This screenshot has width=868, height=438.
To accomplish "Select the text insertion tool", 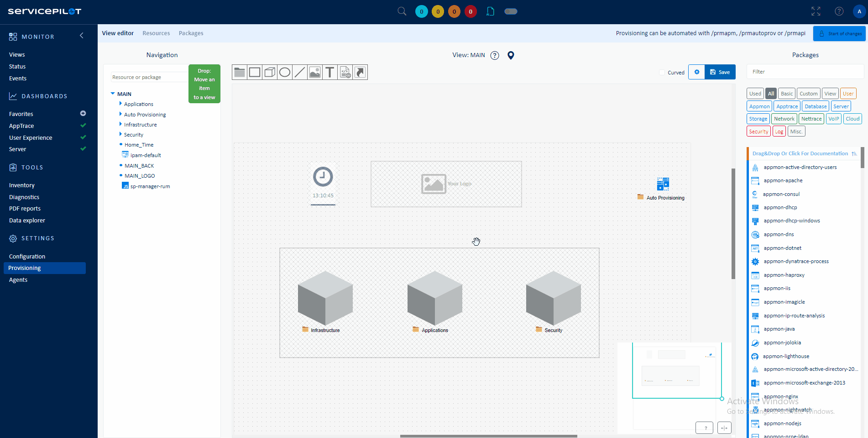I will pyautogui.click(x=330, y=72).
